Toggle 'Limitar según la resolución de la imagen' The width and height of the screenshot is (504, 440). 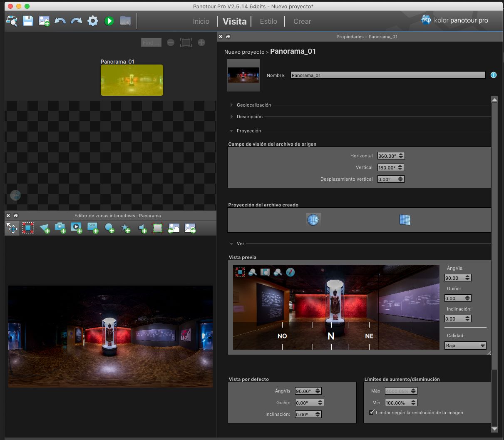point(372,413)
